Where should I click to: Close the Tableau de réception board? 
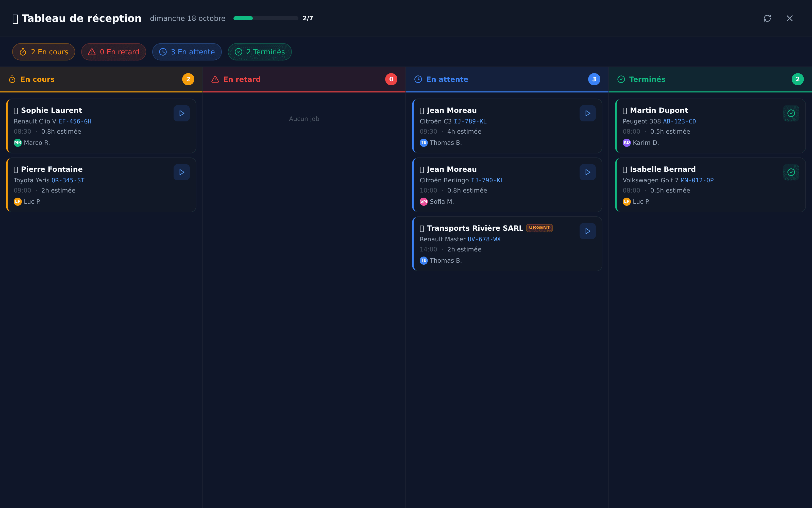pyautogui.click(x=789, y=18)
